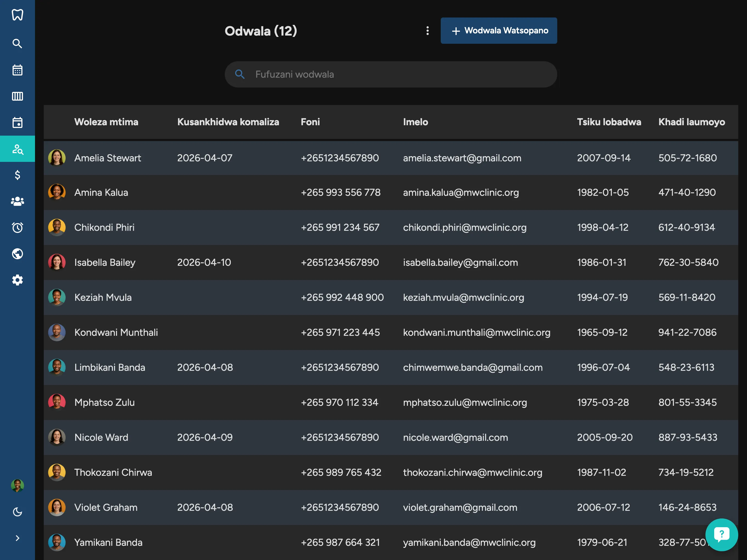Open the three-dot options menu
Viewport: 747px width, 560px height.
428,31
